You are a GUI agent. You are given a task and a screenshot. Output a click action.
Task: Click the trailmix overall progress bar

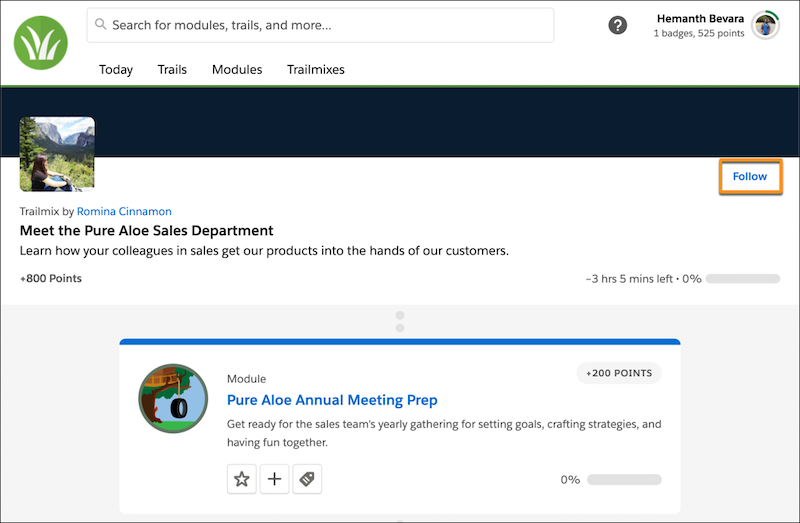(743, 279)
